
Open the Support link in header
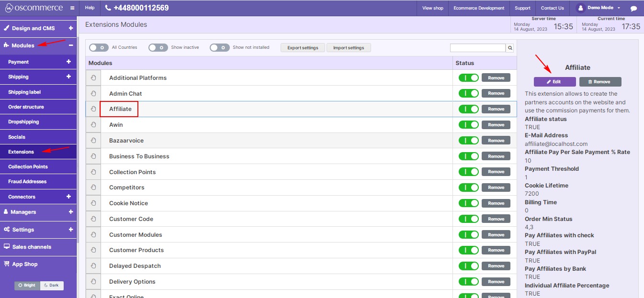coord(522,8)
